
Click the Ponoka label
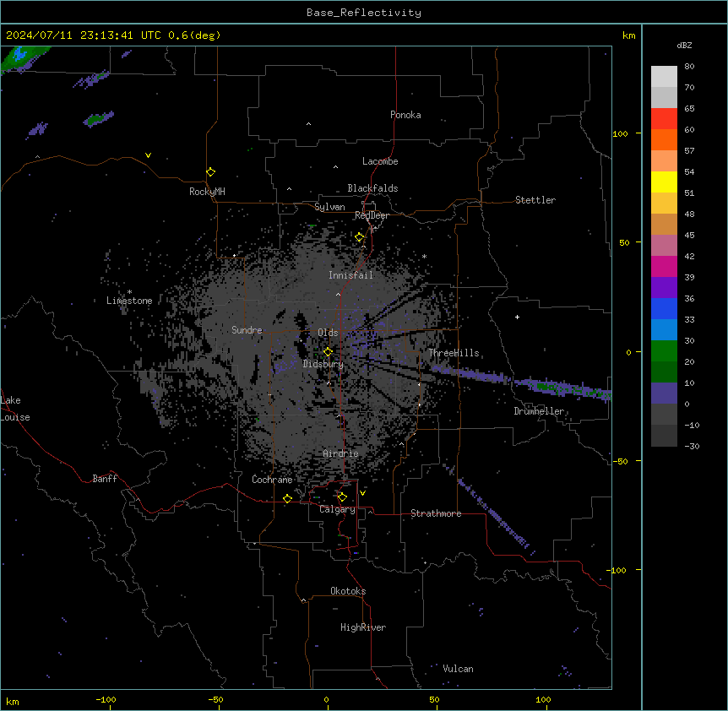point(405,115)
